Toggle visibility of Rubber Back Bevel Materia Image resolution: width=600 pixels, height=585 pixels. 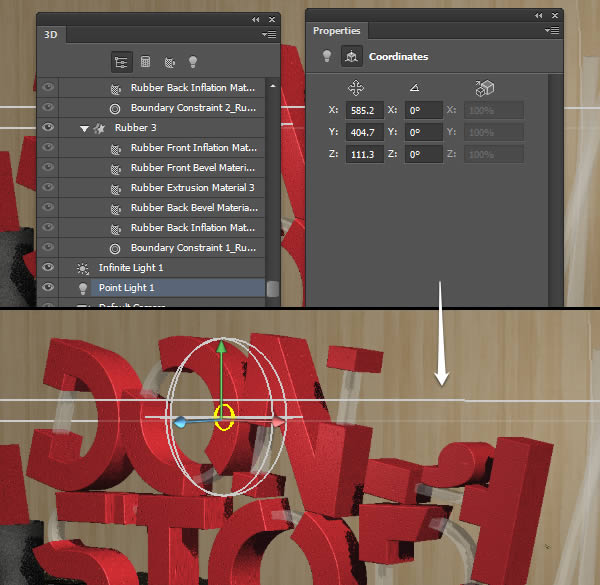pos(48,207)
